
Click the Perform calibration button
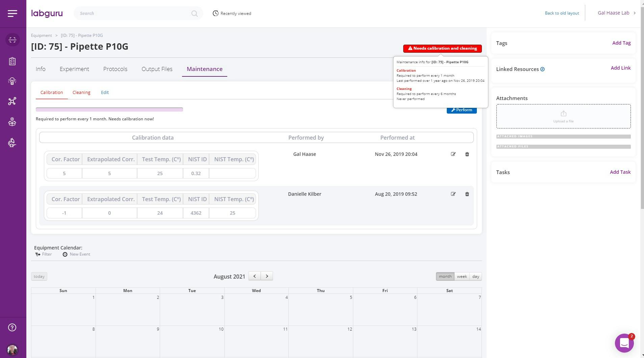pos(461,110)
